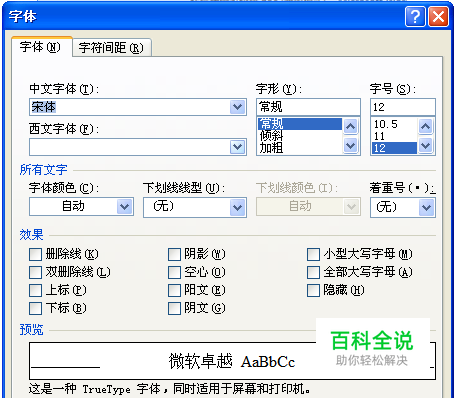This screenshot has height=398, width=455.
Task: Switch to the 字符间距 tab
Action: click(x=111, y=48)
